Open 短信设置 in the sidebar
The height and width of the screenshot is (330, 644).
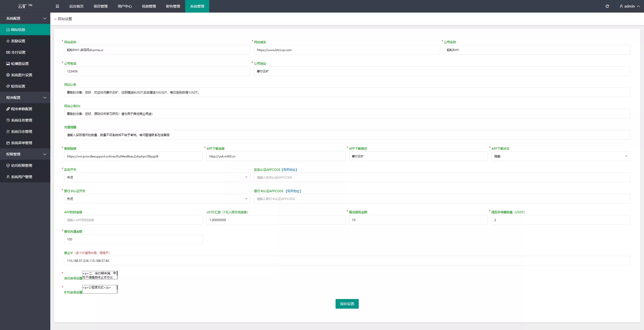18,86
